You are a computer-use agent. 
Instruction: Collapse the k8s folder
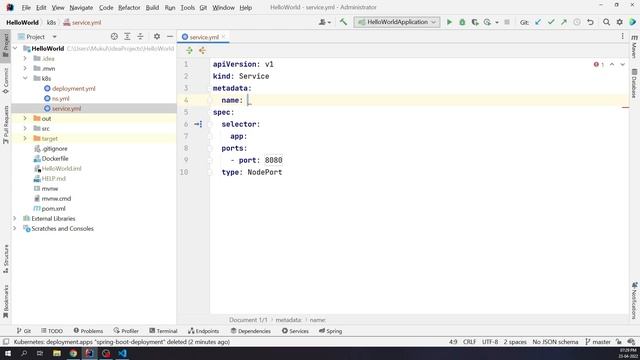pyautogui.click(x=25, y=78)
